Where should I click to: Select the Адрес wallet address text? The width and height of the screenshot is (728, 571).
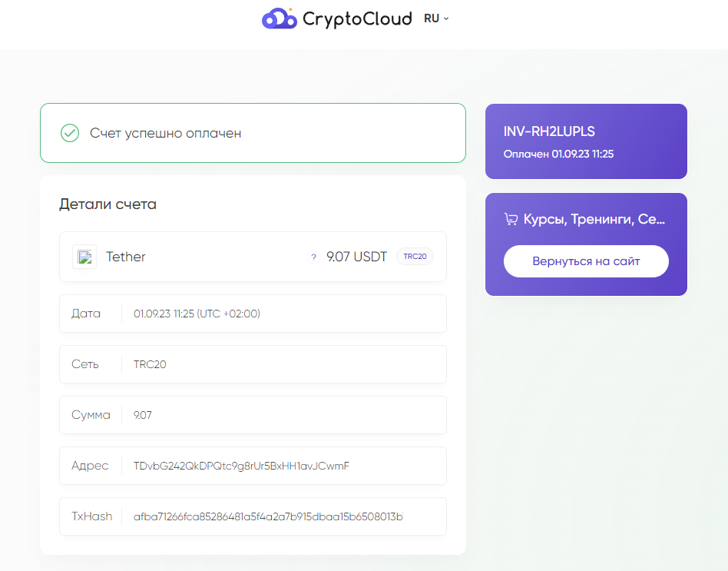(x=241, y=466)
